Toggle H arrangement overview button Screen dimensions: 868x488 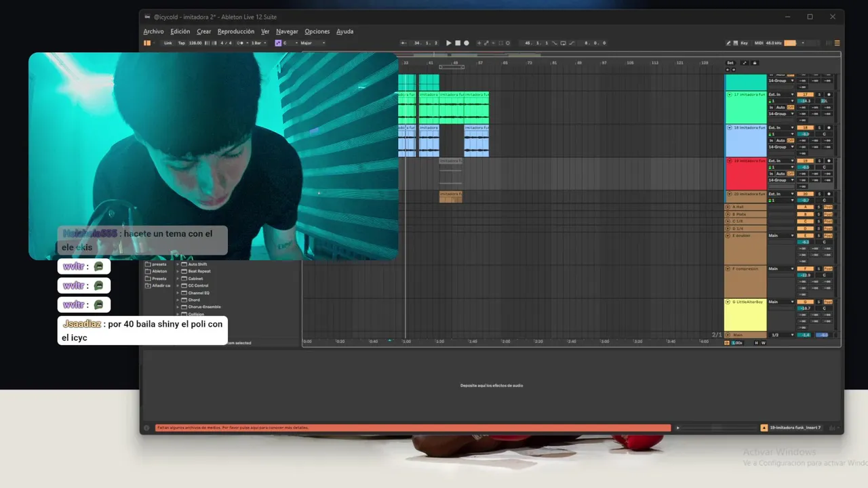pos(756,343)
